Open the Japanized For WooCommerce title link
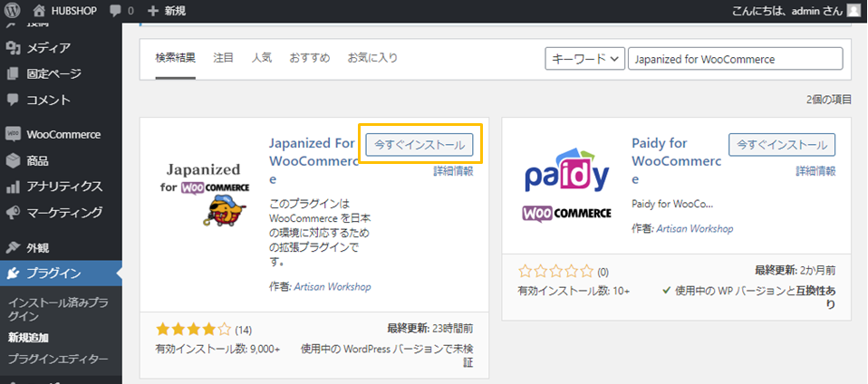 (x=313, y=161)
